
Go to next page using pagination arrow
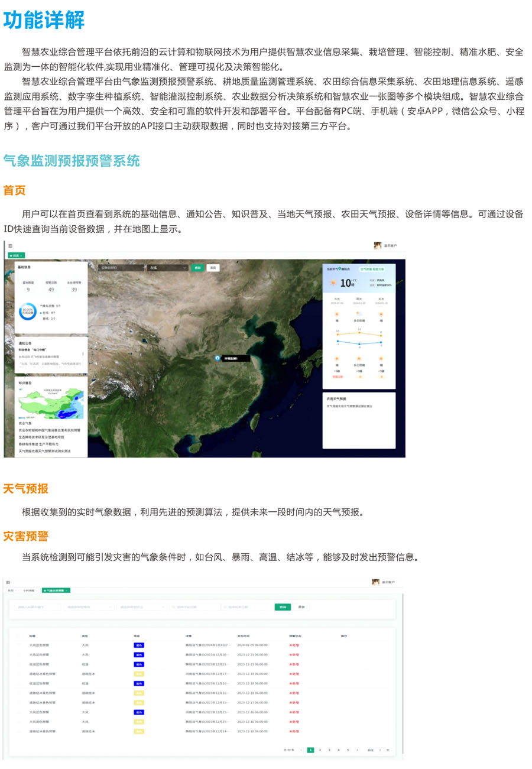click(x=357, y=750)
